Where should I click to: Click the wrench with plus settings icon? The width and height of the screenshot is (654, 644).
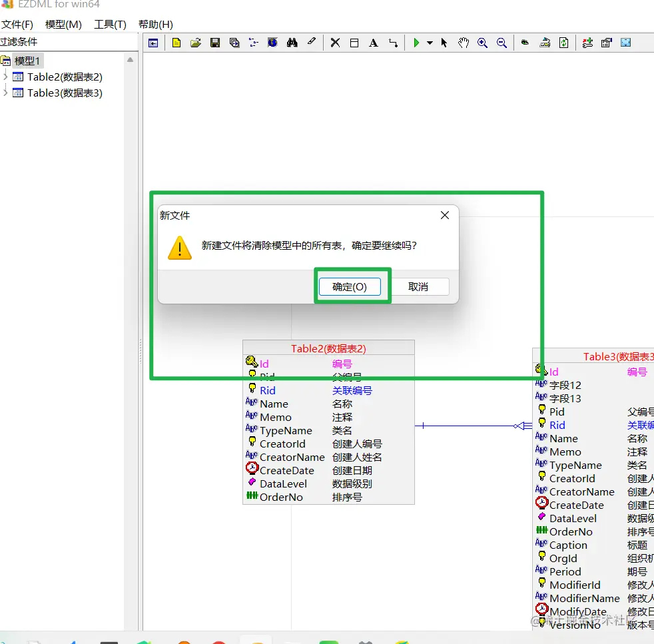(x=587, y=43)
